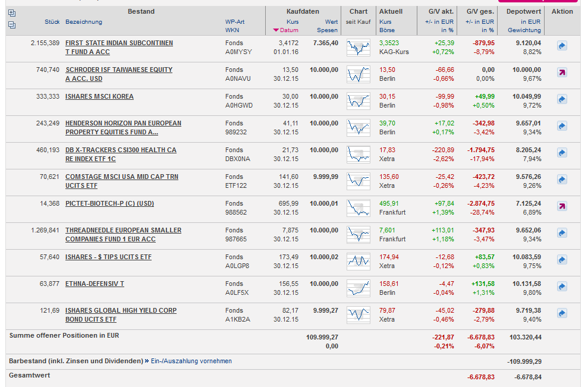Open chart thumbnail for Ethna-Defensiv T
The image size is (588, 387).
coord(359,288)
